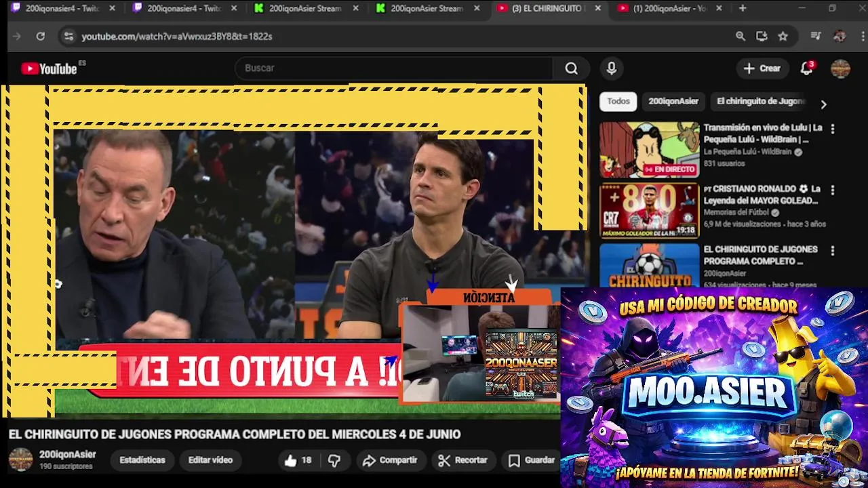
Task: Open options for EL CHIRINGUITO DE JUGONES suggestion
Action: click(x=832, y=251)
